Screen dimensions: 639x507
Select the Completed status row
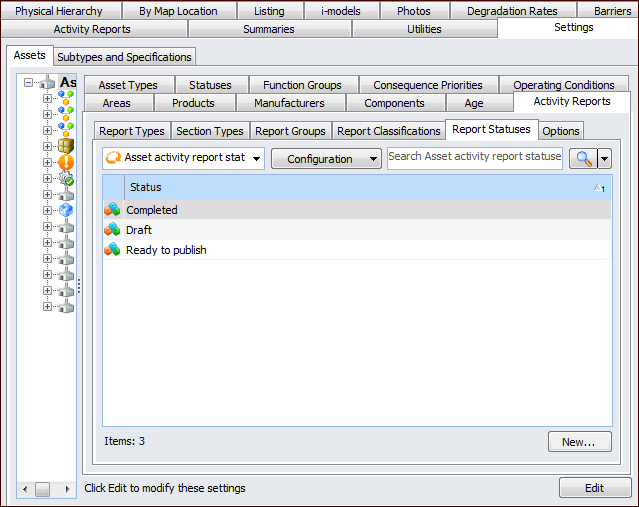357,209
